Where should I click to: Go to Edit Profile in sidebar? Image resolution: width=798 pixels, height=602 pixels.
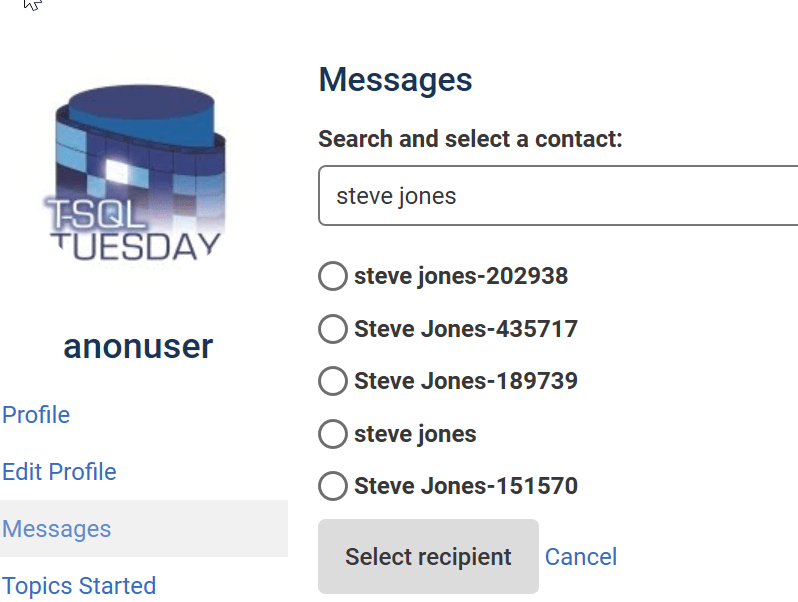point(59,472)
